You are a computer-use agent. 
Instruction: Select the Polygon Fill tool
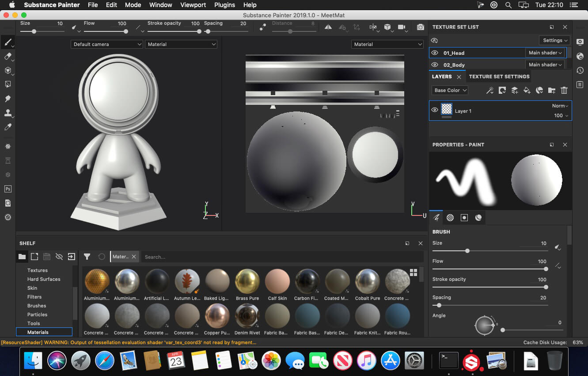pos(8,84)
